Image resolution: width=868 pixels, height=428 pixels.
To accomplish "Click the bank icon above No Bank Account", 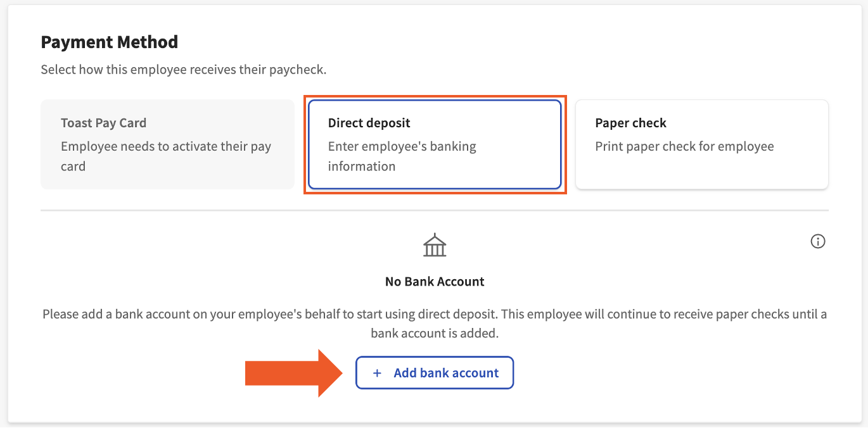I will 435,245.
